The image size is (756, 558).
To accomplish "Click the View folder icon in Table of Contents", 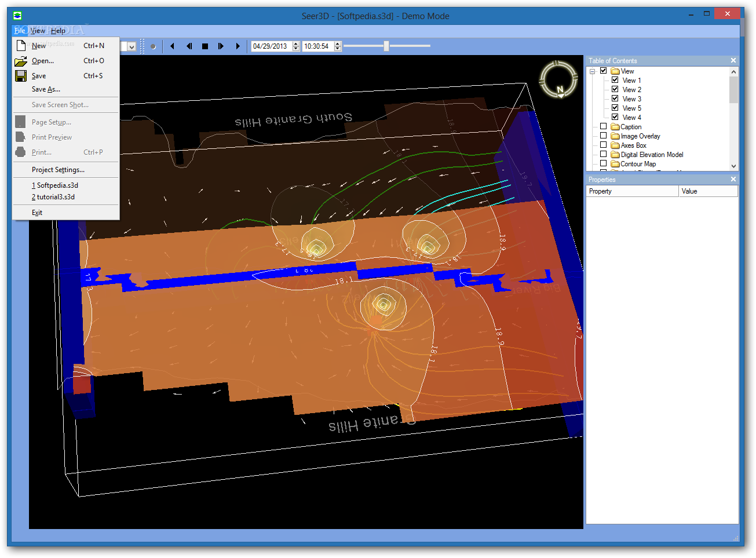I will tap(615, 71).
